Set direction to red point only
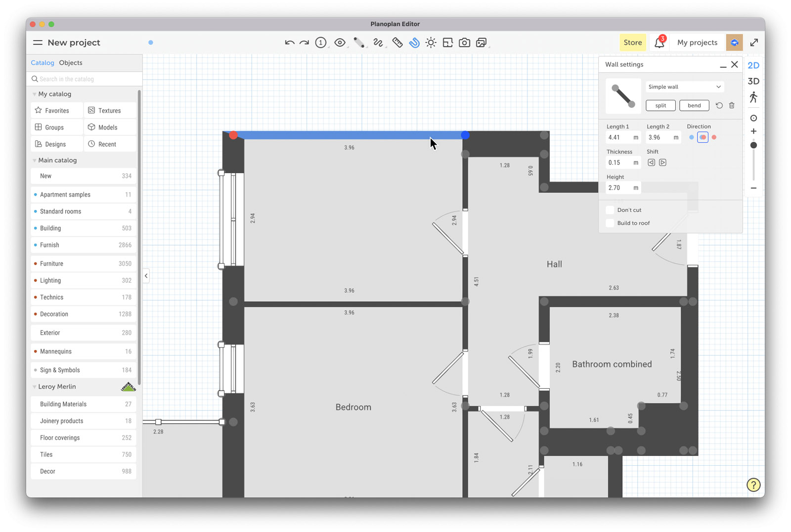This screenshot has width=791, height=532. pyautogui.click(x=714, y=137)
